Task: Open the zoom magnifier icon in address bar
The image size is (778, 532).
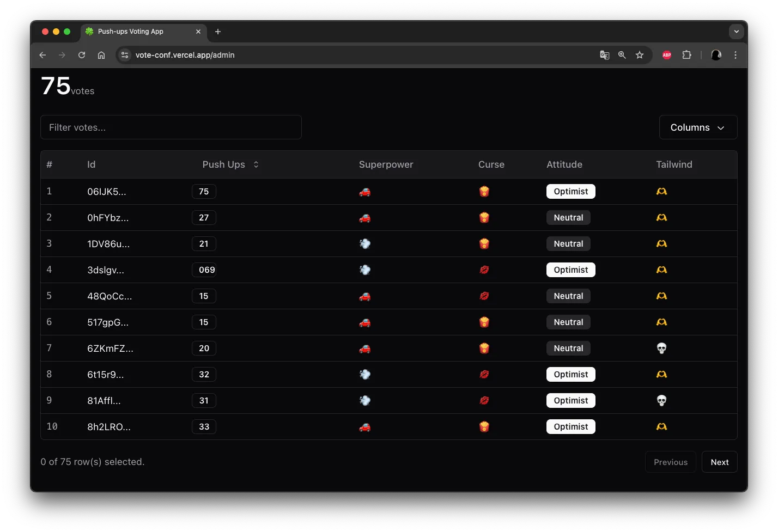Action: 622,55
